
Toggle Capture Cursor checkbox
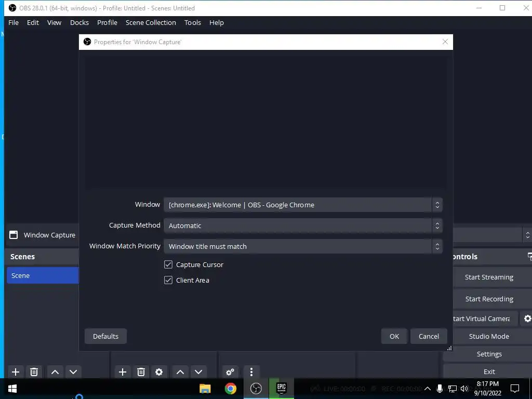[x=168, y=264]
